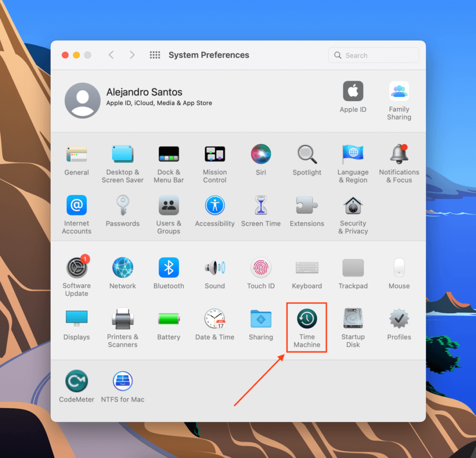Open Dock & Menu Bar preferences
Viewport: 476px width, 458px height.
[x=168, y=155]
